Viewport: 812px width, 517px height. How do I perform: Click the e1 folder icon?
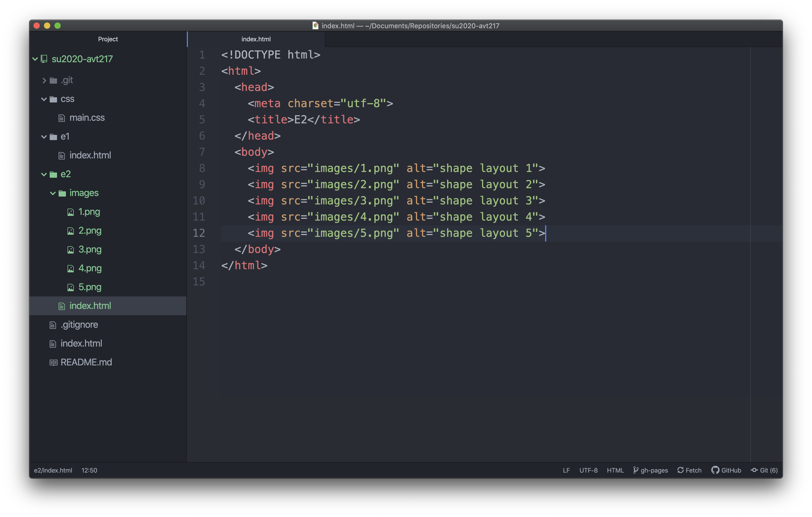pyautogui.click(x=53, y=136)
